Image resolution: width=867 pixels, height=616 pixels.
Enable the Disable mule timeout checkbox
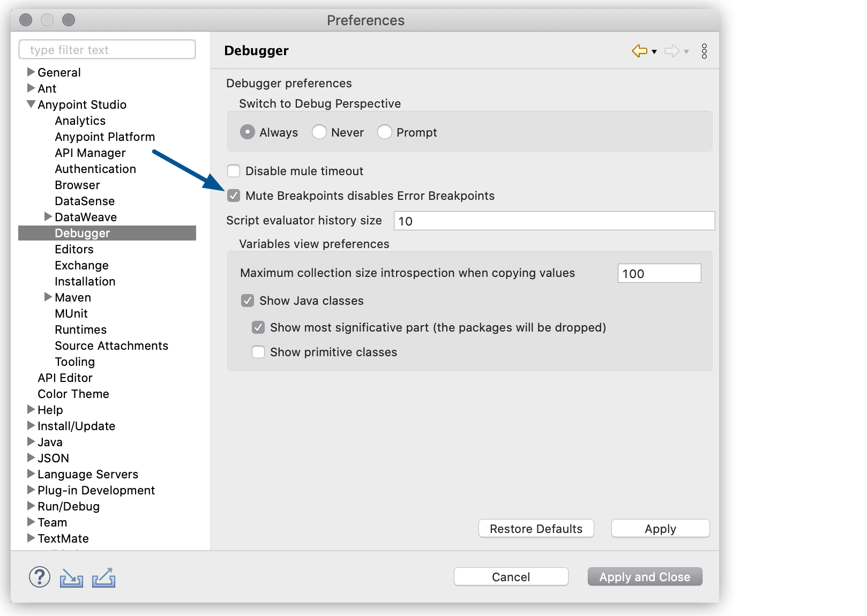(234, 170)
